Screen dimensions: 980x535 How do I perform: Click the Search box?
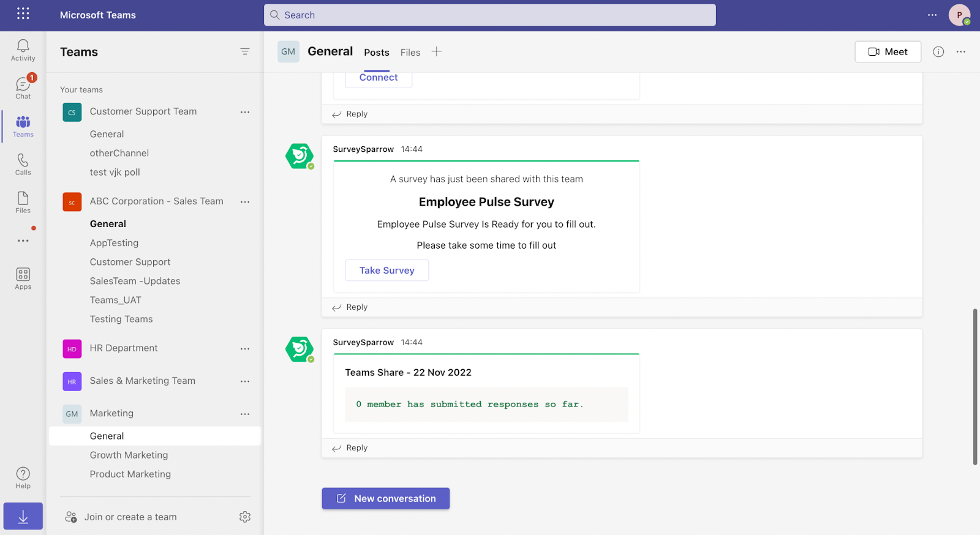[490, 15]
